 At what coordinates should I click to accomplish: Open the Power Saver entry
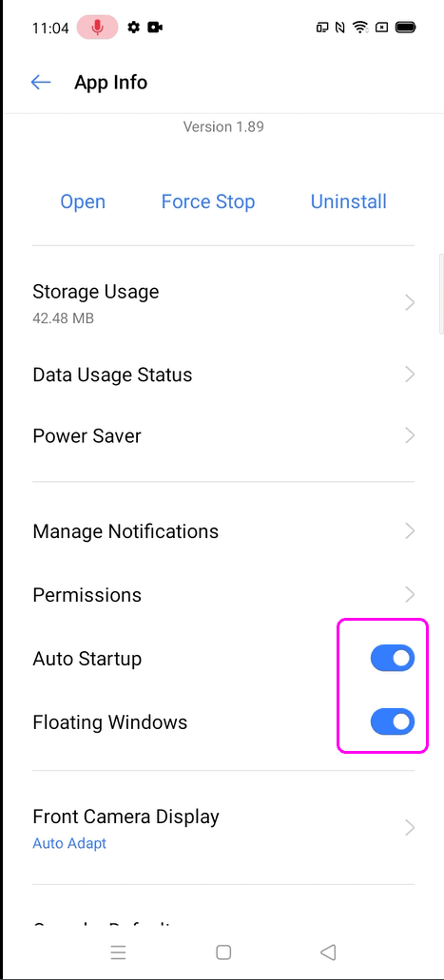223,435
